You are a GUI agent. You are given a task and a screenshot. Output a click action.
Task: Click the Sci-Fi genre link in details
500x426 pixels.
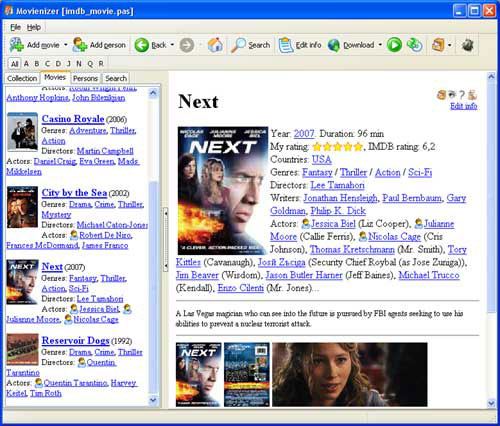(x=420, y=172)
